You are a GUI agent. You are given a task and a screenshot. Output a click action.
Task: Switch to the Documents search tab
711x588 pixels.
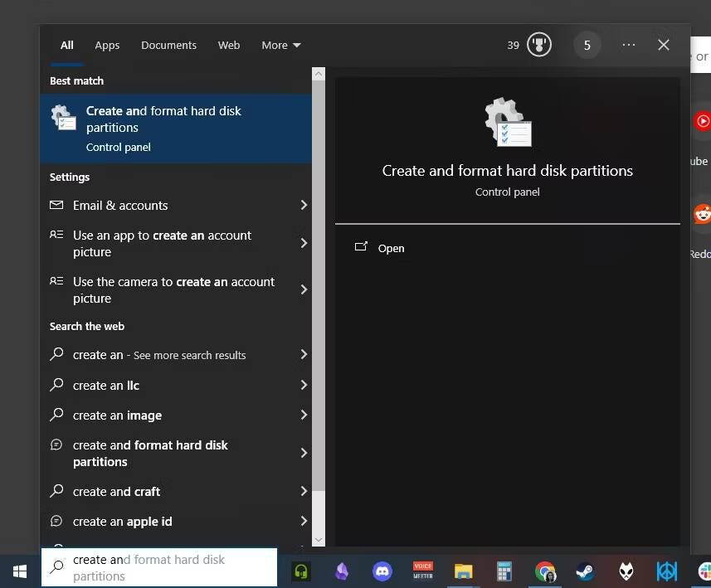pyautogui.click(x=168, y=45)
